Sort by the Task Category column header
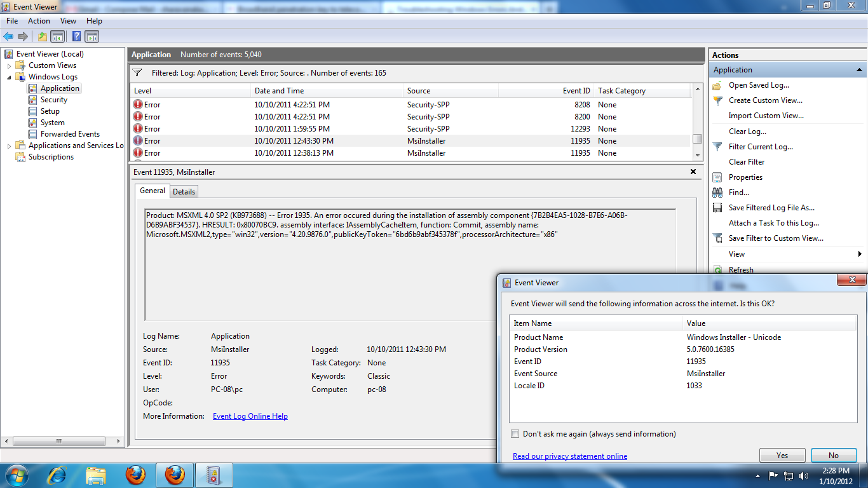 (x=642, y=91)
